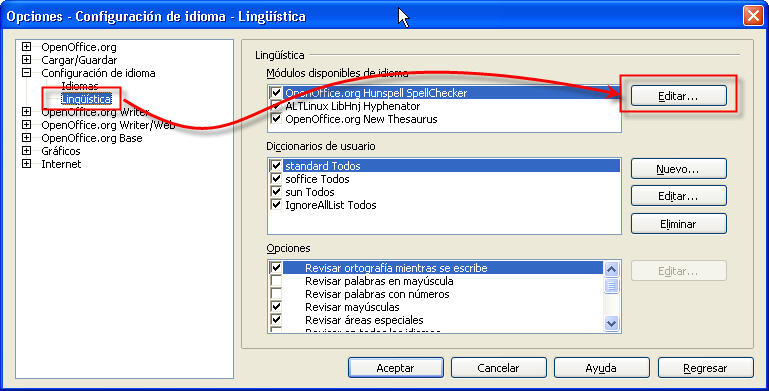Image resolution: width=769 pixels, height=391 pixels.
Task: Select Lingüística in the options tree
Action: click(86, 99)
